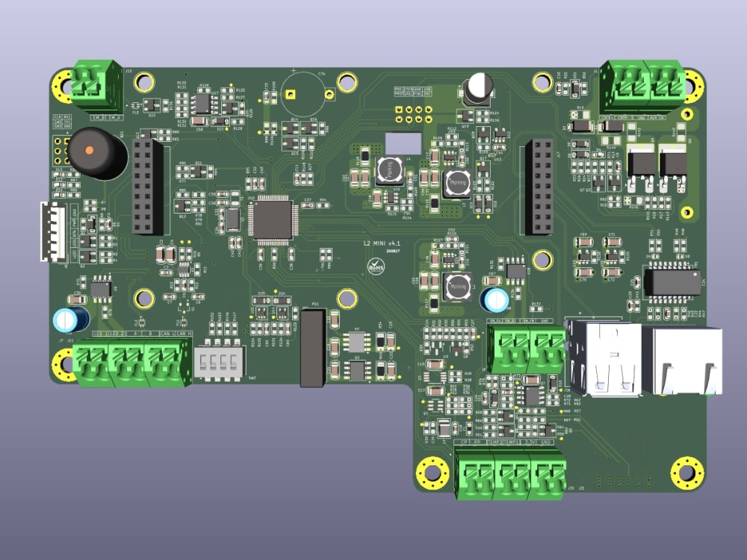Viewport: 747px width, 560px height.
Task: Click the tall black PS1 power module
Action: coord(313,346)
